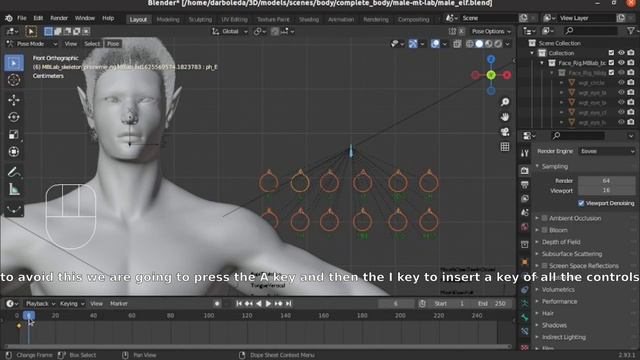Select the Transform tool
640x360 pixels.
point(14,151)
